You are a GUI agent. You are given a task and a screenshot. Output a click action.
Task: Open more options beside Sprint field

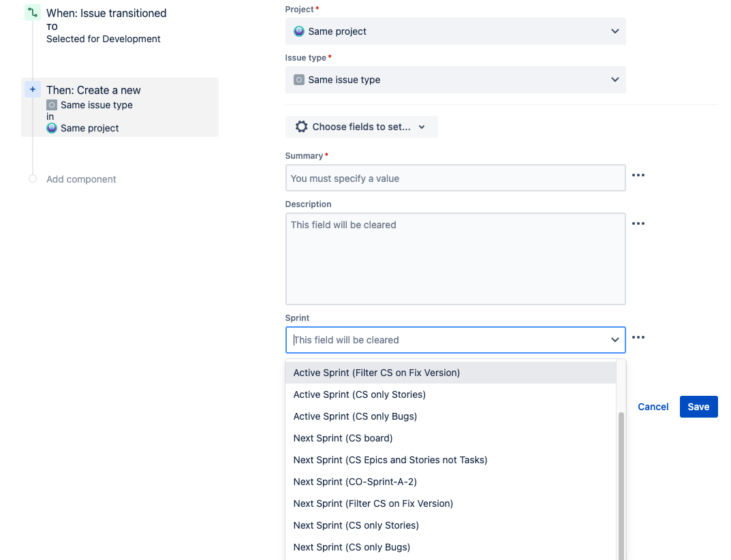[638, 338]
